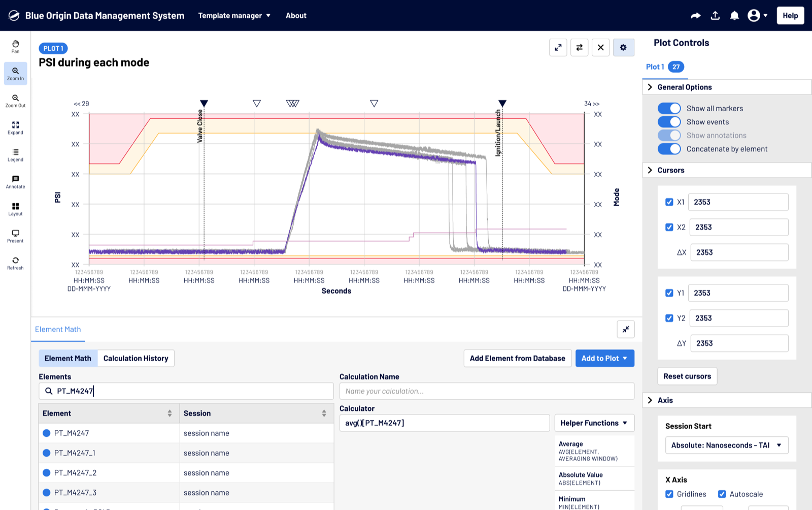Collapse the Element Math panel
812x510 pixels.
click(x=625, y=329)
